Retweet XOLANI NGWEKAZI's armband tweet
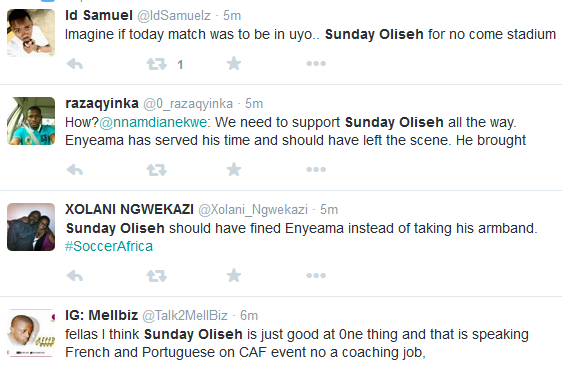The image size is (562, 370). (x=157, y=276)
